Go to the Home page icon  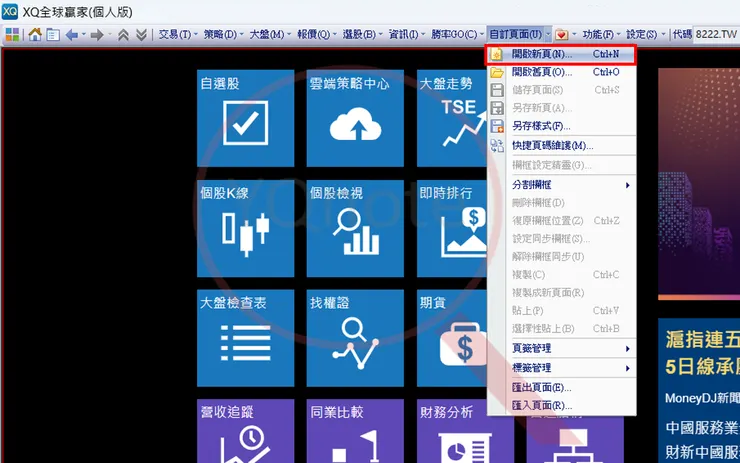(35, 34)
